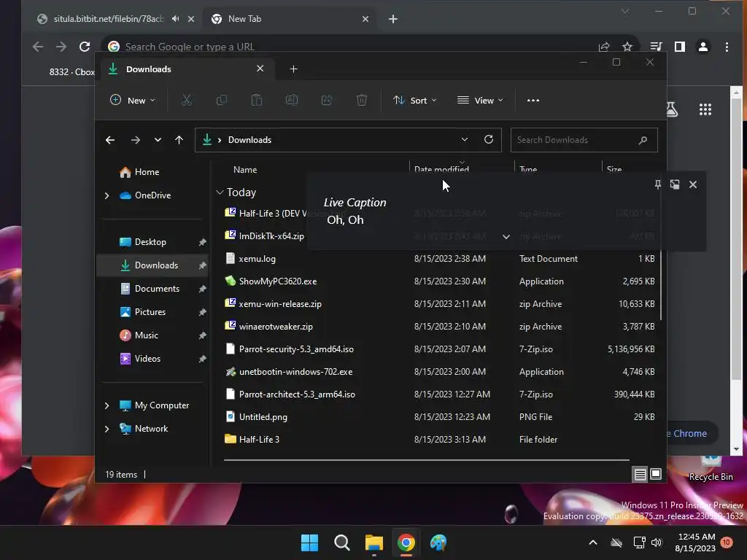The height and width of the screenshot is (560, 747).
Task: Reload the Chrome page
Action: pos(85,47)
